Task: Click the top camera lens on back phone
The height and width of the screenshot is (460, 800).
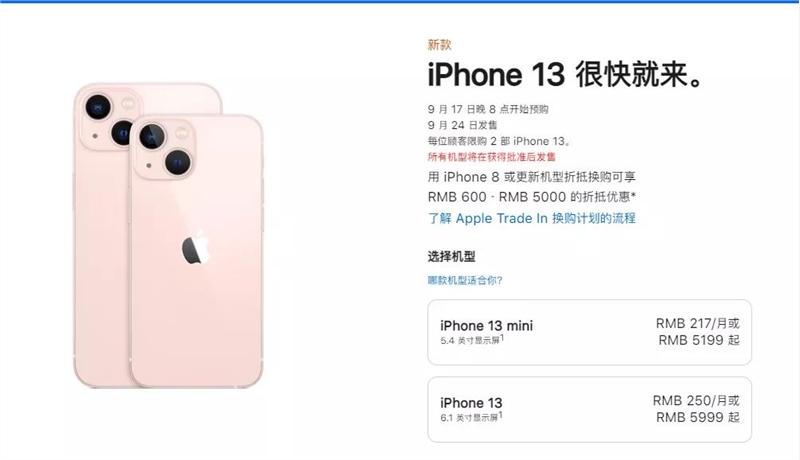Action: (x=98, y=108)
